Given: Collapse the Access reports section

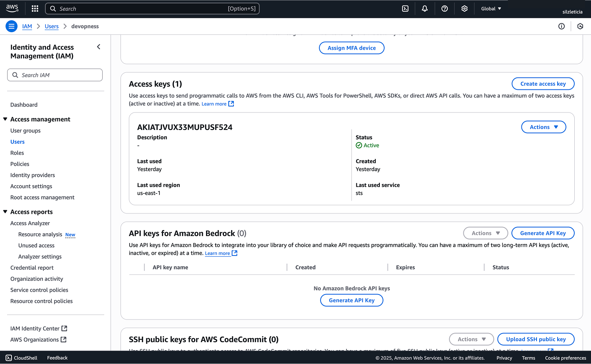Looking at the screenshot, I should 5,212.
